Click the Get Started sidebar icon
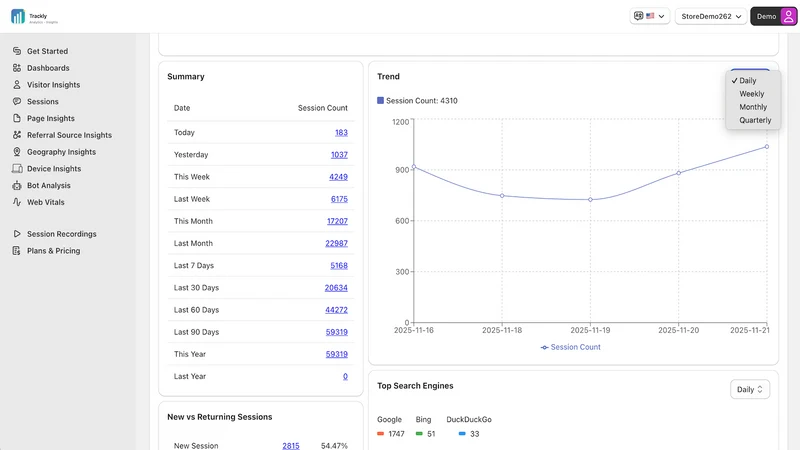The height and width of the screenshot is (450, 800). tap(17, 51)
